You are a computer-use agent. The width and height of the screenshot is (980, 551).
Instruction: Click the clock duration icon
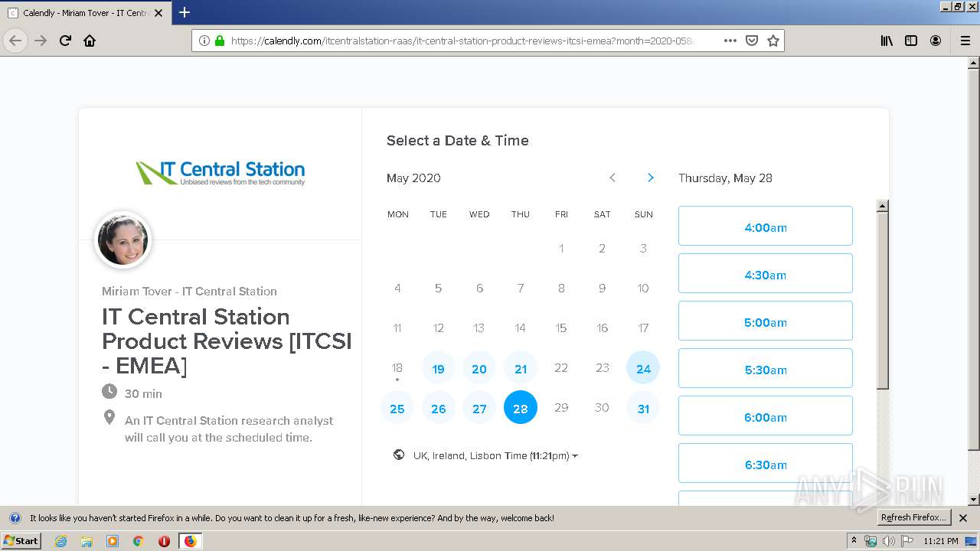pyautogui.click(x=109, y=392)
